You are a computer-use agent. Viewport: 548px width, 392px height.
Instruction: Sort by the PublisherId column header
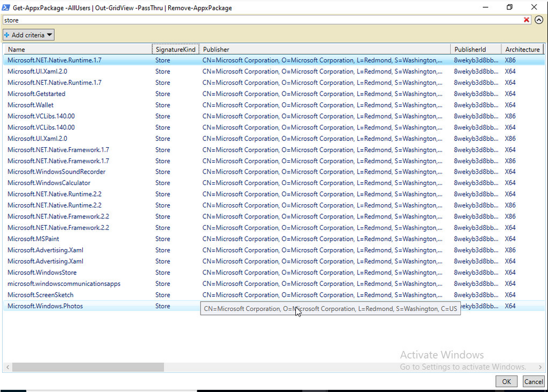tap(476, 49)
